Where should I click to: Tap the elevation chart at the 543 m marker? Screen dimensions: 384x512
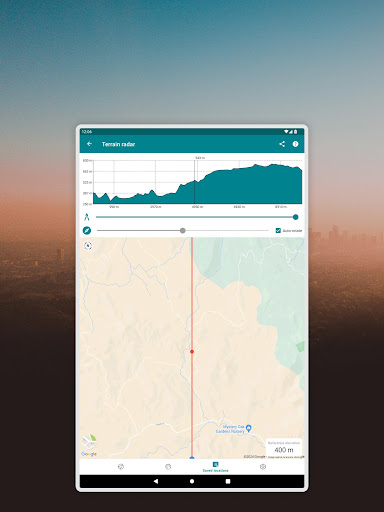click(195, 180)
